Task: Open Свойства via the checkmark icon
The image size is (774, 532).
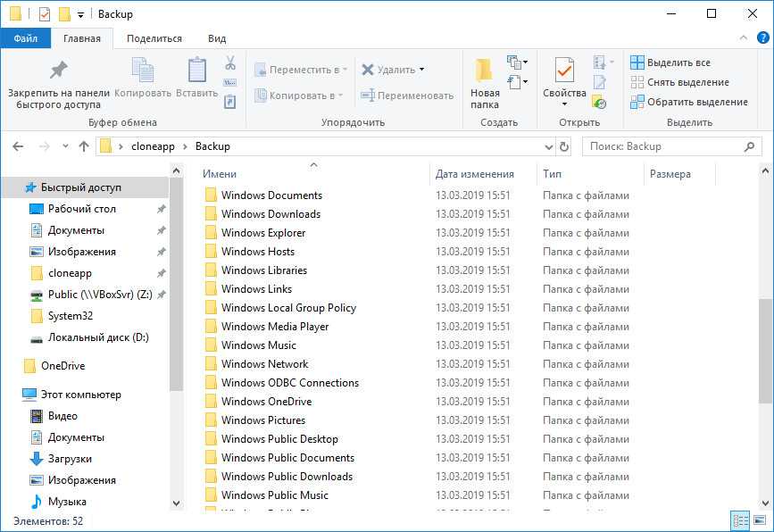Action: [564, 71]
